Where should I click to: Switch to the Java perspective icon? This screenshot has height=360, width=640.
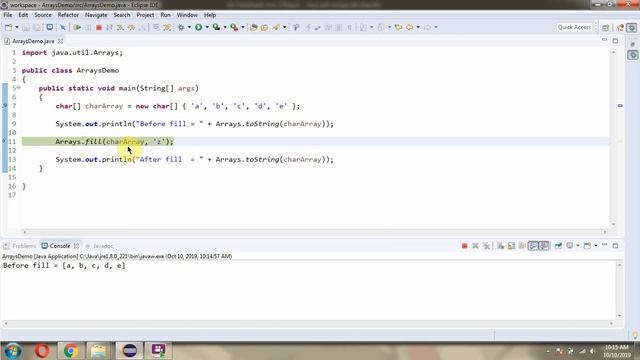[x=621, y=27]
